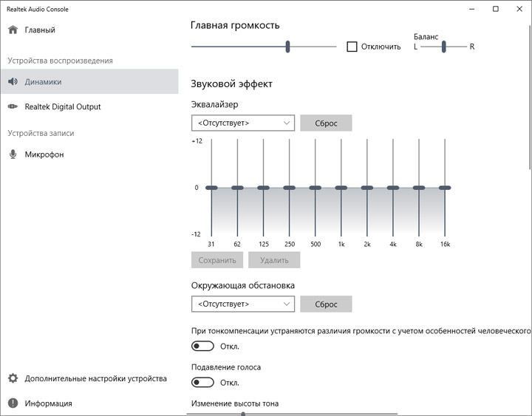Click the Главная громкость volume slider handle
The height and width of the screenshot is (416, 532).
pyautogui.click(x=288, y=47)
